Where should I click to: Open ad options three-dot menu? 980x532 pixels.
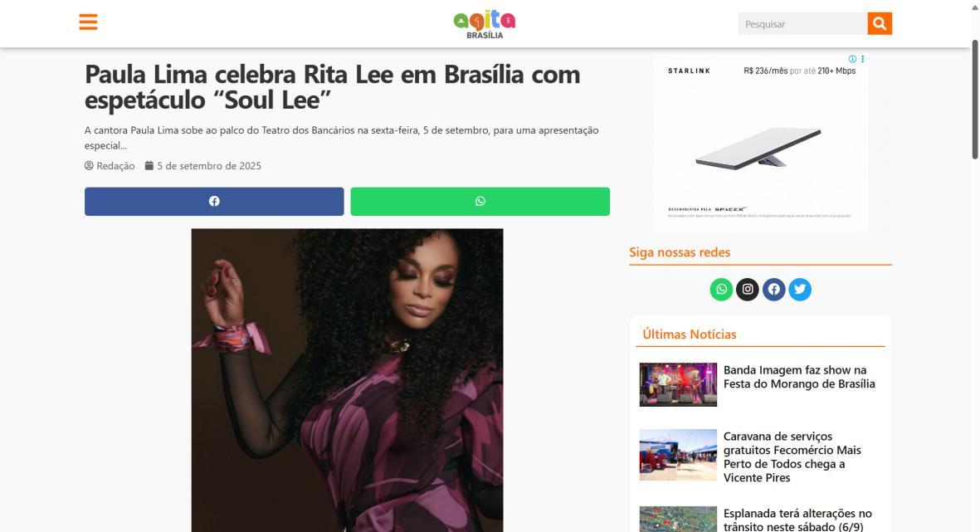coord(862,59)
